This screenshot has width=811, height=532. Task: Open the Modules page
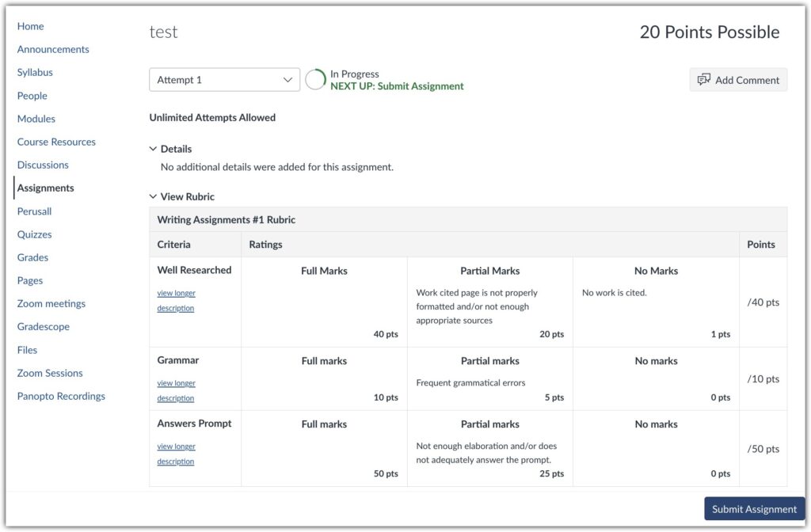36,118
